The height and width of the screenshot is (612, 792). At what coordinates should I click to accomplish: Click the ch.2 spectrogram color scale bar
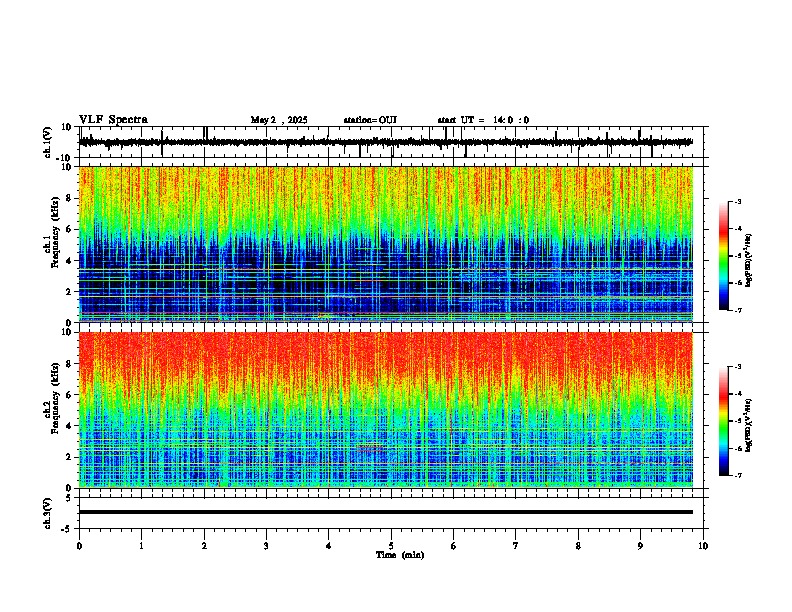pyautogui.click(x=723, y=421)
